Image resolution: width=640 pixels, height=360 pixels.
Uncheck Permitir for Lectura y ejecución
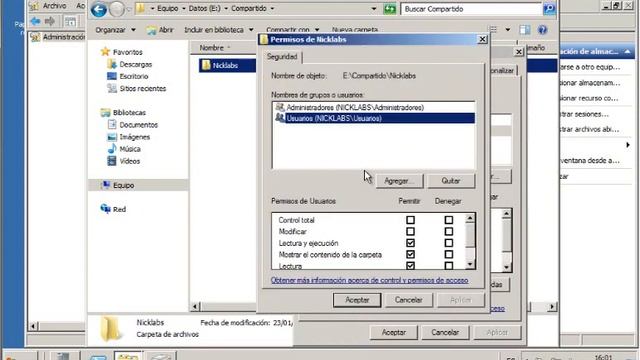[x=410, y=243]
